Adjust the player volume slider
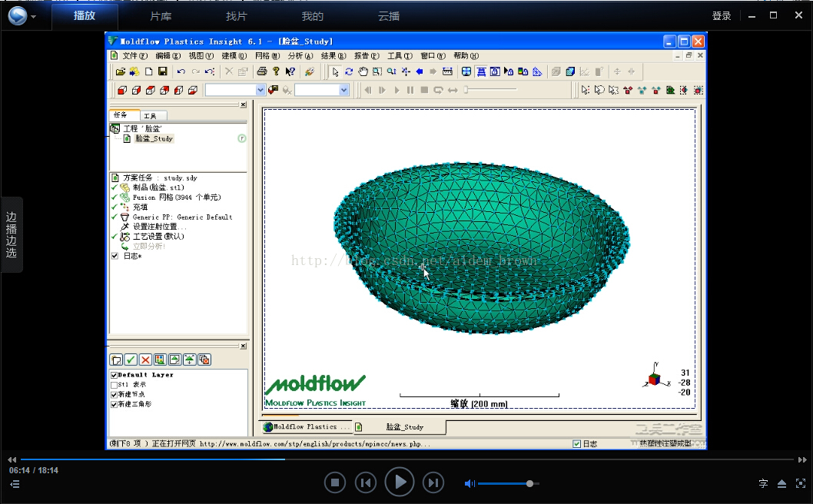Image resolution: width=813 pixels, height=504 pixels. pos(508,484)
